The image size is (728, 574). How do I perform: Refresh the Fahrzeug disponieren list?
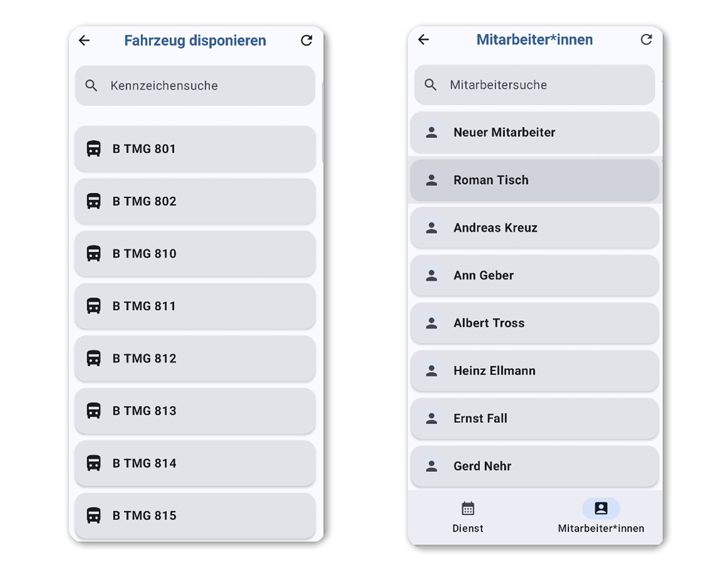(306, 40)
